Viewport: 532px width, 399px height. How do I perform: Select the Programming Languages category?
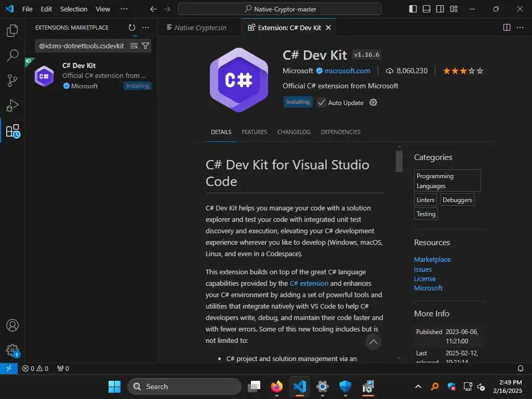click(x=447, y=181)
